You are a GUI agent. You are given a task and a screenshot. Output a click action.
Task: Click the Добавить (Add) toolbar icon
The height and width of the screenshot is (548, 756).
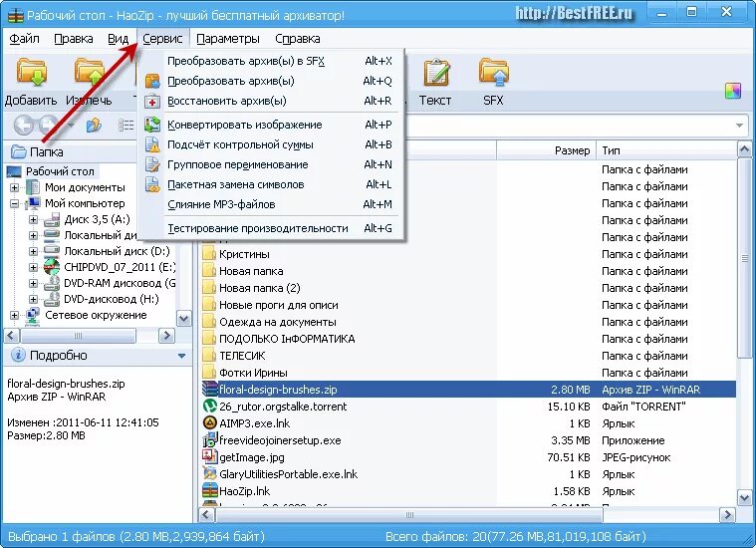32,73
